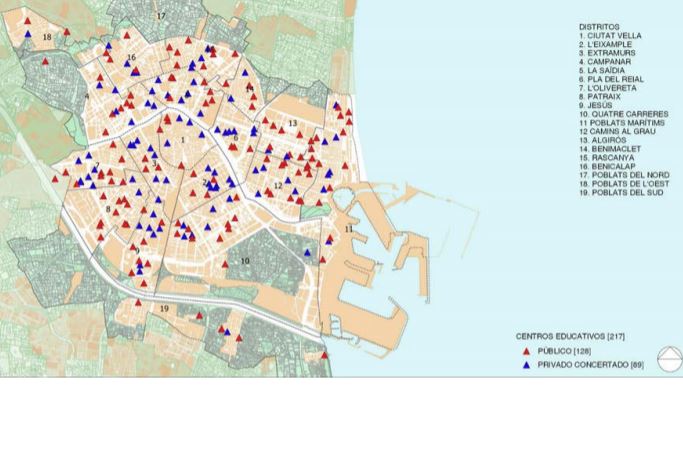The height and width of the screenshot is (472, 683).
Task: Select district label 10 on the map
Action: [245, 261]
